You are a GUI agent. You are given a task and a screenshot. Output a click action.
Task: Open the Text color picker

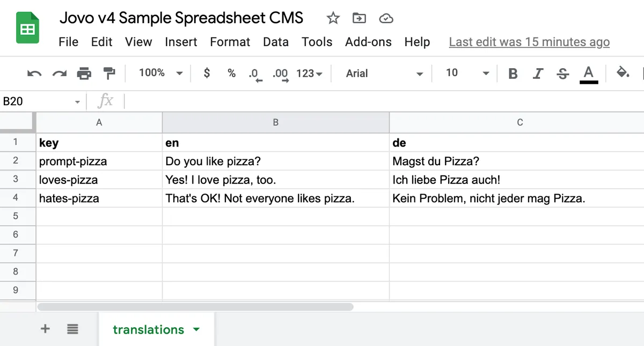[588, 73]
